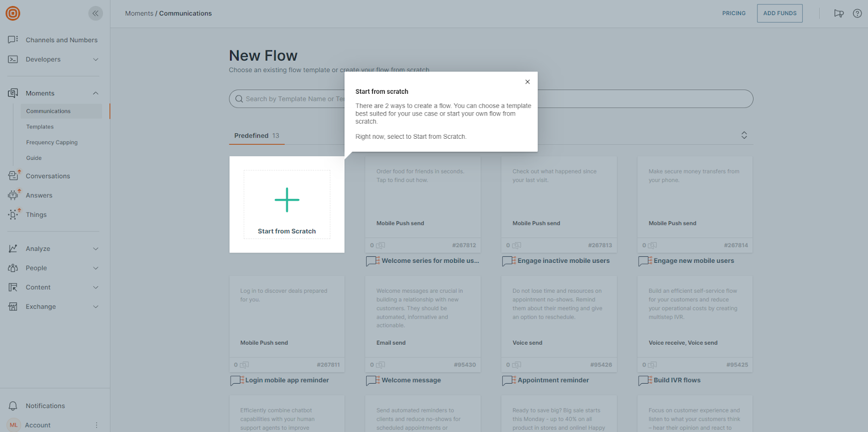The image size is (868, 432).
Task: Click the Moments icon in sidebar
Action: [13, 93]
